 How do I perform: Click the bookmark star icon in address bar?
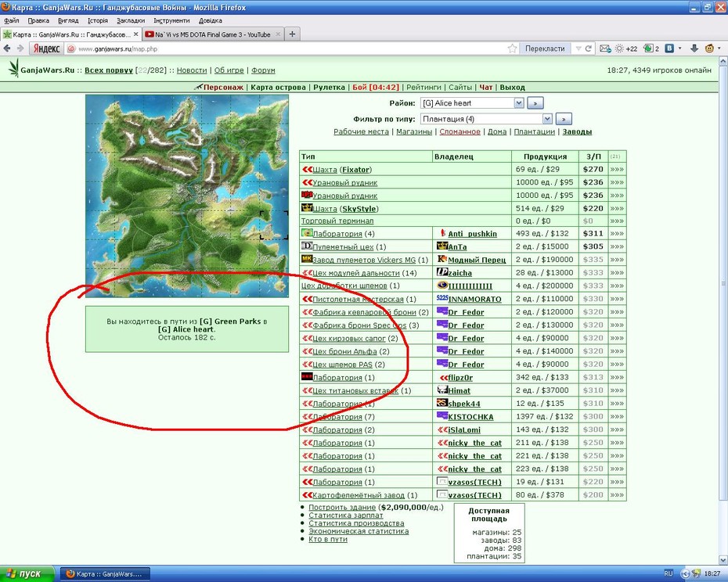pos(512,48)
